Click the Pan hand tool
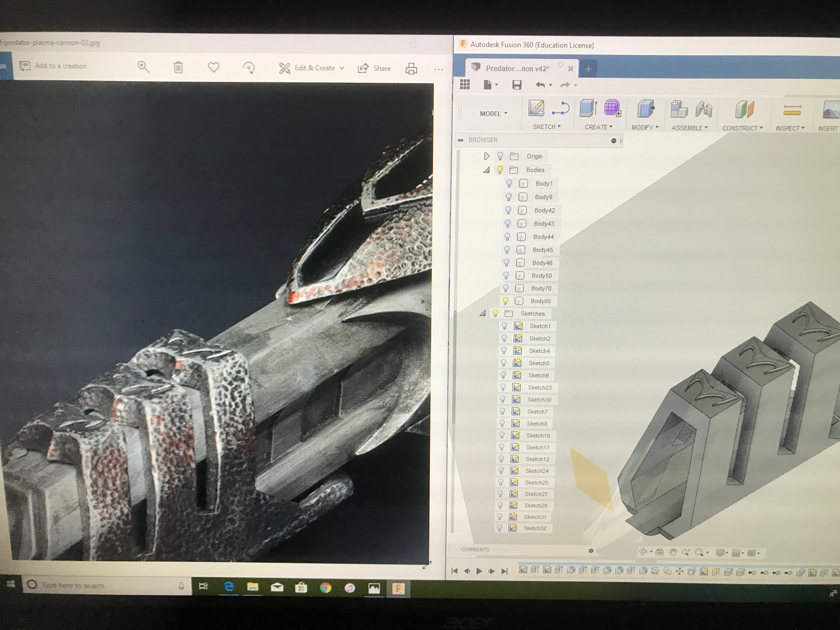The image size is (840, 630). 673,552
